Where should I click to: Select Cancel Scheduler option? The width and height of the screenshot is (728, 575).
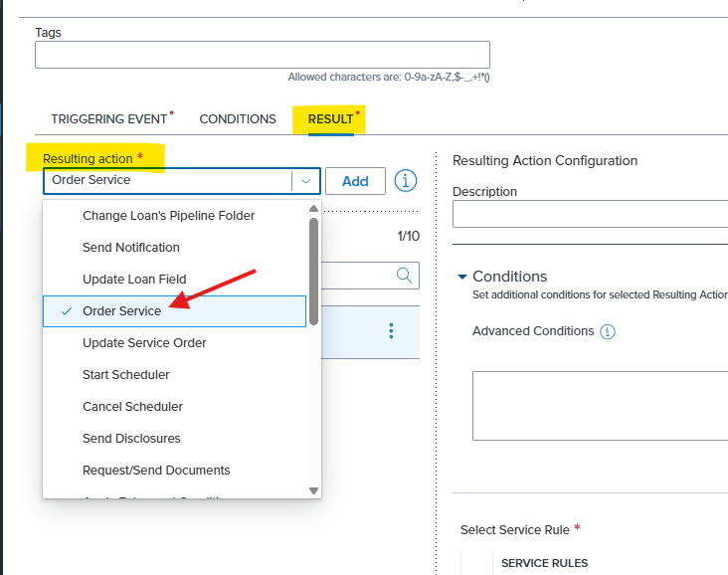click(x=175, y=407)
